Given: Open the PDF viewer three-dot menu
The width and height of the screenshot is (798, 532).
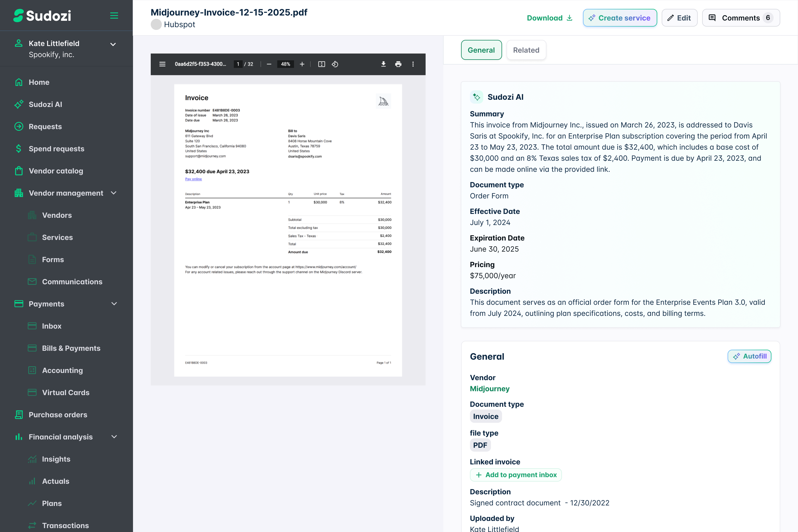Looking at the screenshot, I should (413, 64).
